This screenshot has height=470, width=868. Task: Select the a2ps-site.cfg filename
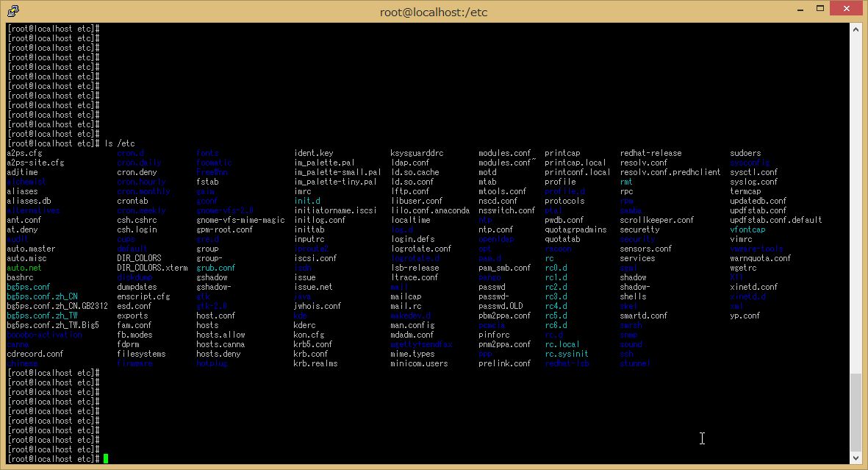(x=35, y=163)
